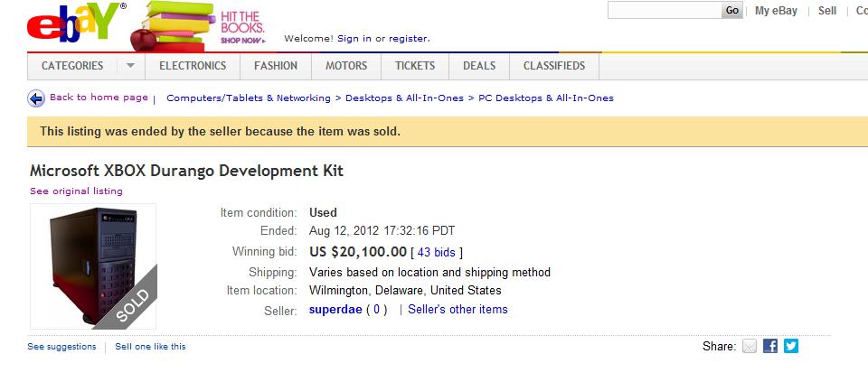Expand the Categories dropdown arrow
The height and width of the screenshot is (382, 868).
130,66
